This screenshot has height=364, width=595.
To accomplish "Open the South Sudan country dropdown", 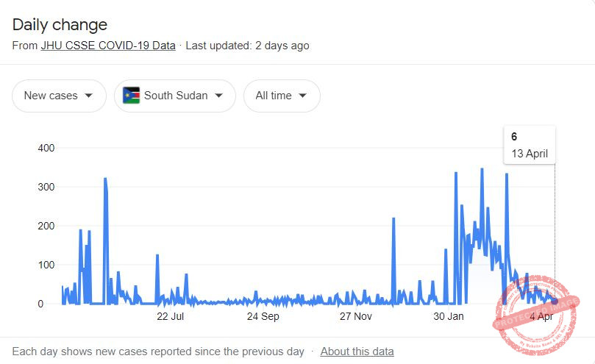I will tap(175, 96).
